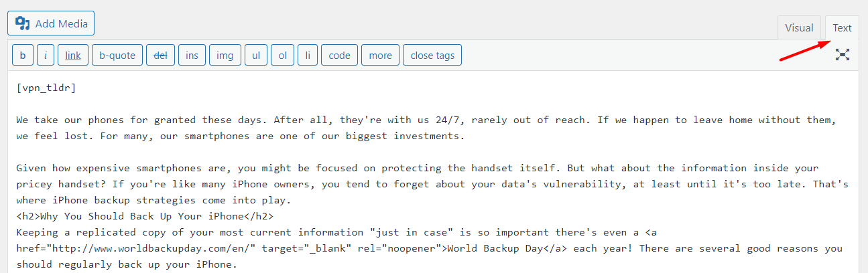Click the [vpn_tldr] shortcode line

46,88
